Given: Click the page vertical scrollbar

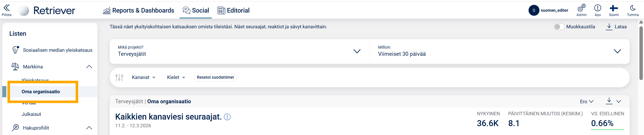Looking at the screenshot, I should (x=641, y=51).
